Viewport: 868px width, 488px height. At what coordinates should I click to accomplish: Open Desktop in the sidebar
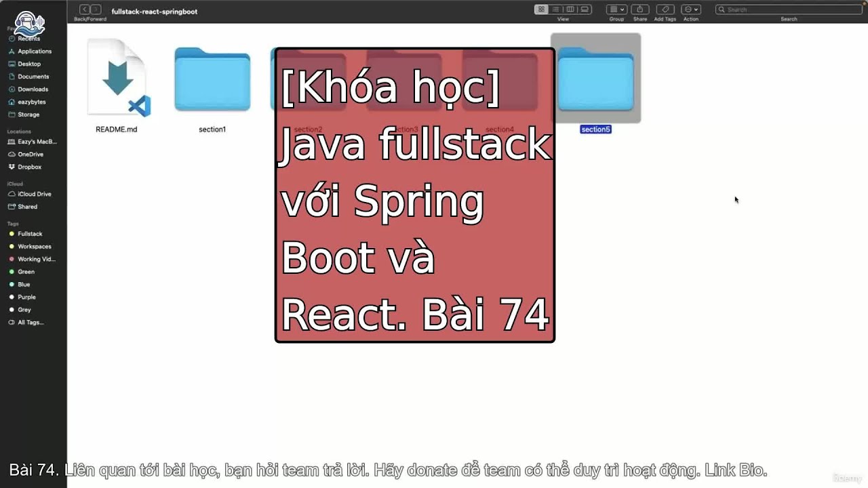pyautogui.click(x=24, y=64)
